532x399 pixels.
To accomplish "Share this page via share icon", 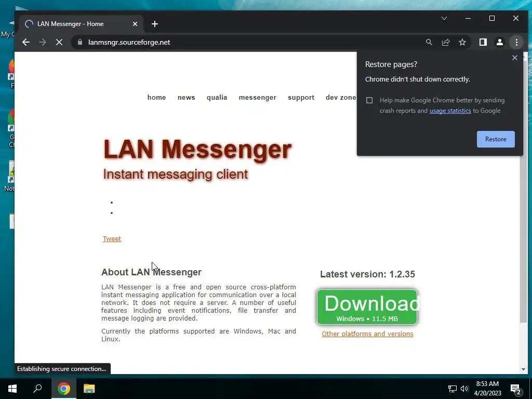I will [x=445, y=42].
